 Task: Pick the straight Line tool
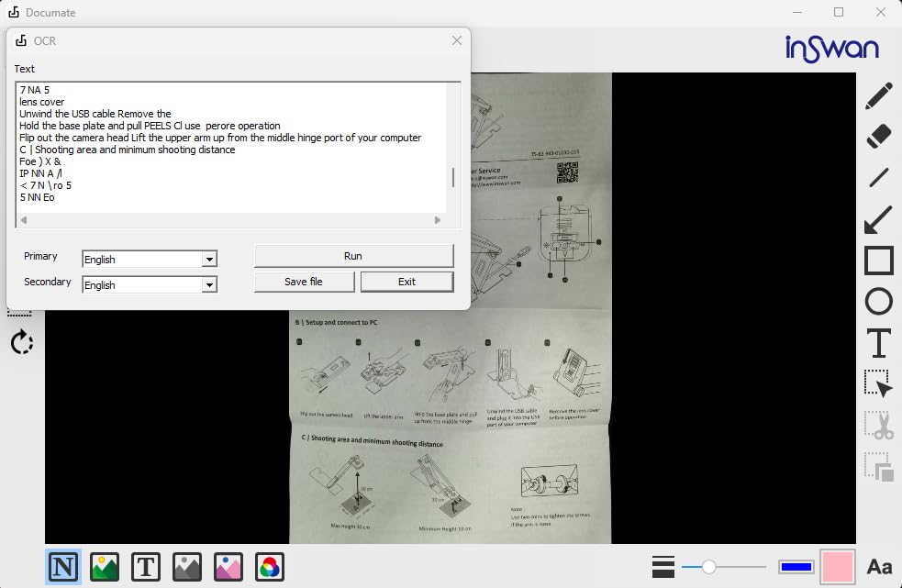tap(878, 178)
